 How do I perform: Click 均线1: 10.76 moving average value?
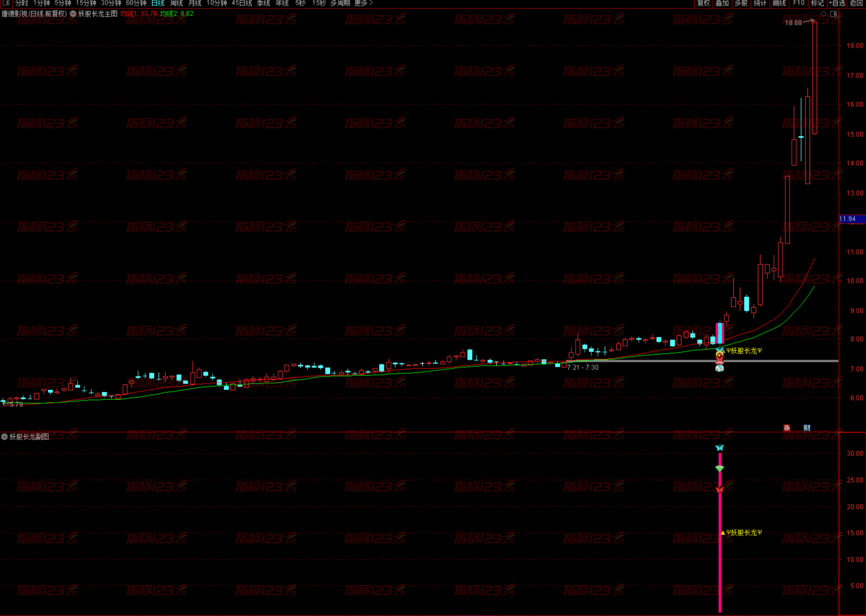coord(139,14)
